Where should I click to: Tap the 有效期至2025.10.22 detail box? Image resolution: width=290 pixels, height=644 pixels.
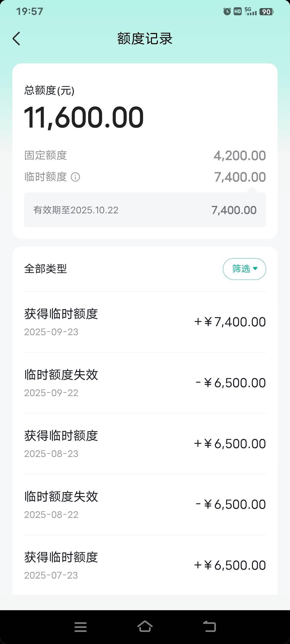145,210
